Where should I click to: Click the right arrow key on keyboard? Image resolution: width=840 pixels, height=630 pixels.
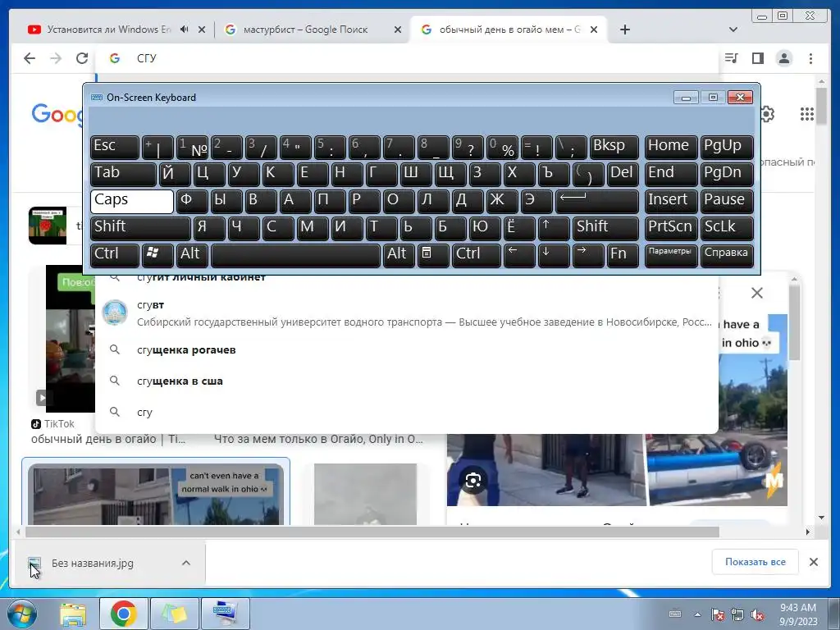[x=588, y=255]
